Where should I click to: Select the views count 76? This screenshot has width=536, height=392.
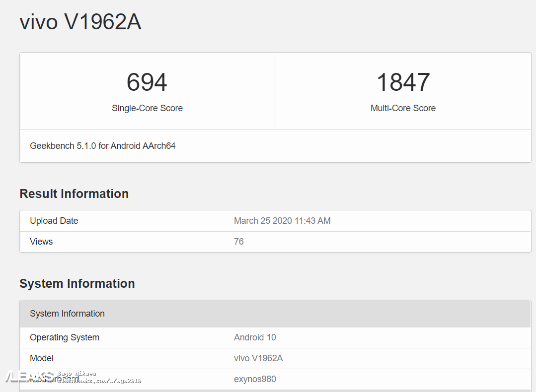238,242
